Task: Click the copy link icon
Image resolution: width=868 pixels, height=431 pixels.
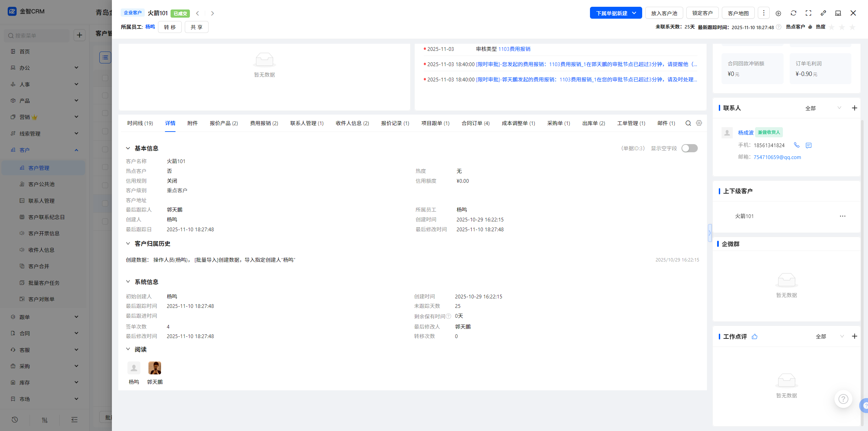Action: click(x=823, y=13)
